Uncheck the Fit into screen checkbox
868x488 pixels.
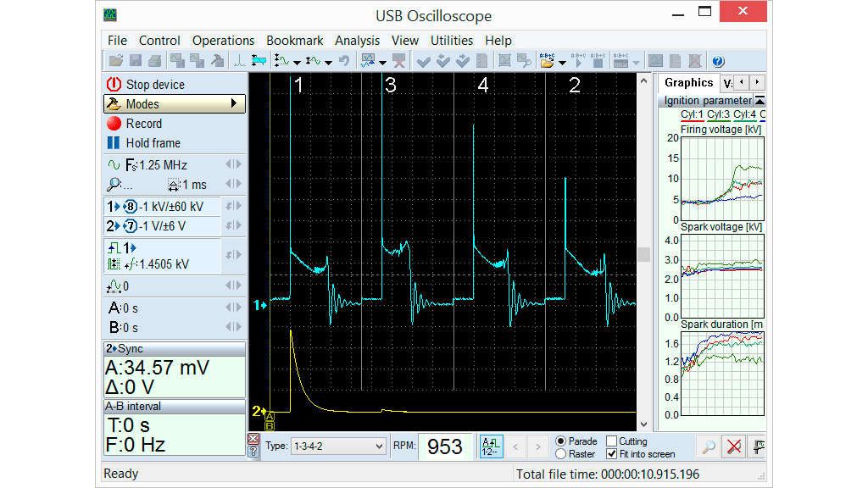point(612,454)
